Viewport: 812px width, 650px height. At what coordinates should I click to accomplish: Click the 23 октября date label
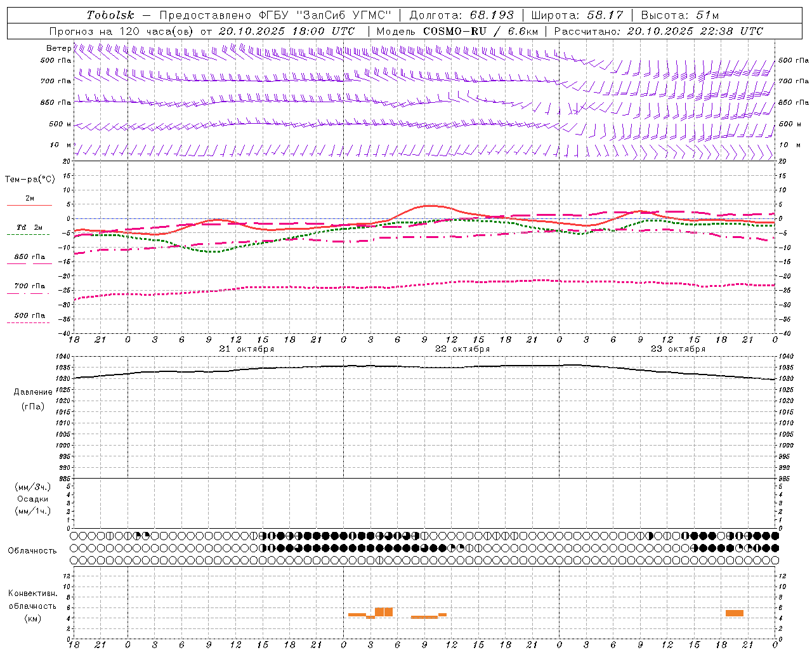(678, 349)
